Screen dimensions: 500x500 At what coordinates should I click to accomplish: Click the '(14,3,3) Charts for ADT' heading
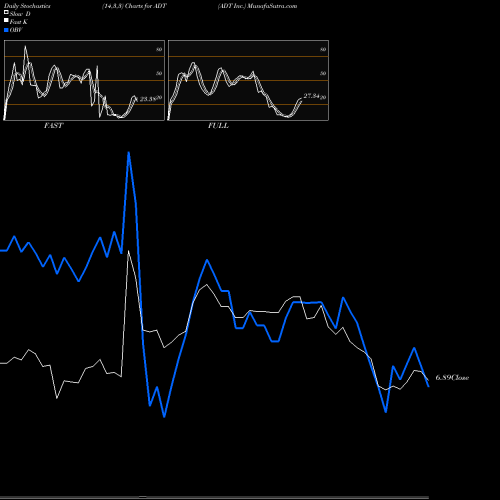coord(134,6)
